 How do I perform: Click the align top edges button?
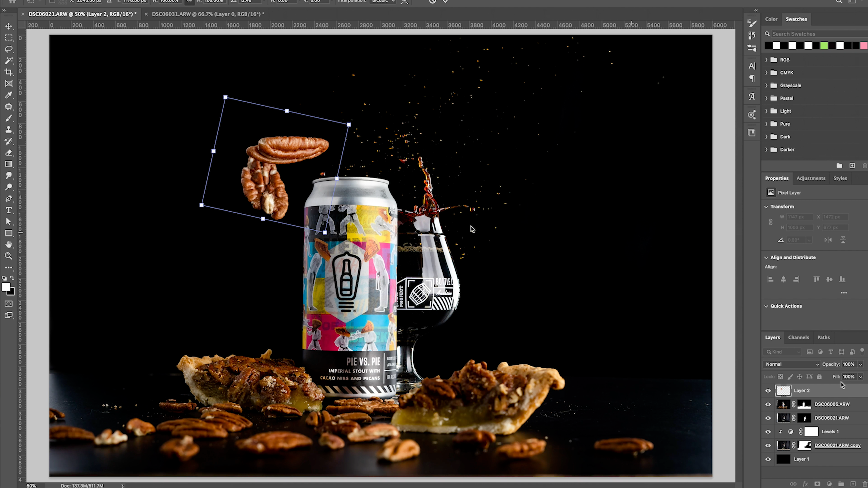pyautogui.click(x=816, y=279)
